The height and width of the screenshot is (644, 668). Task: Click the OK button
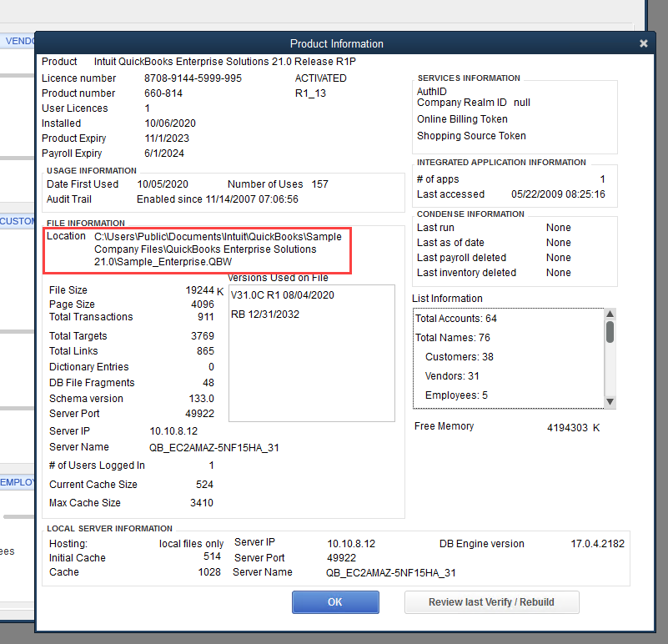335,601
